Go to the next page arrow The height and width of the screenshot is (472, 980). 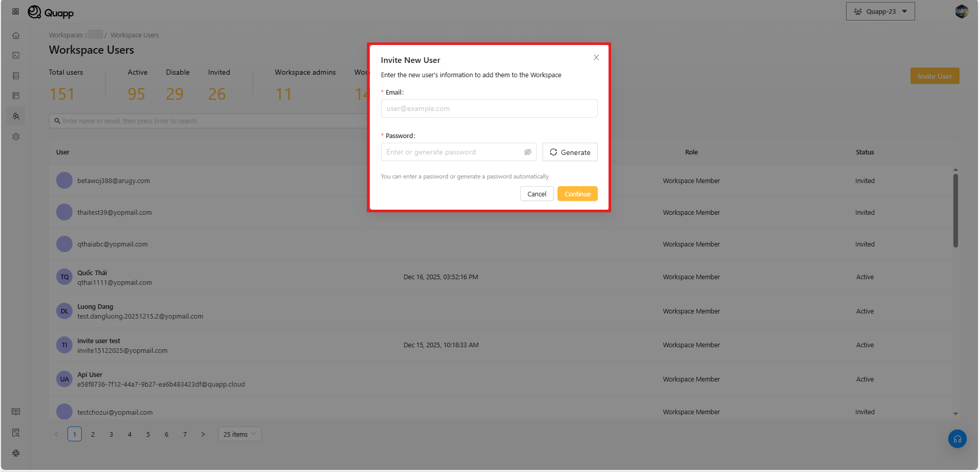tap(203, 435)
